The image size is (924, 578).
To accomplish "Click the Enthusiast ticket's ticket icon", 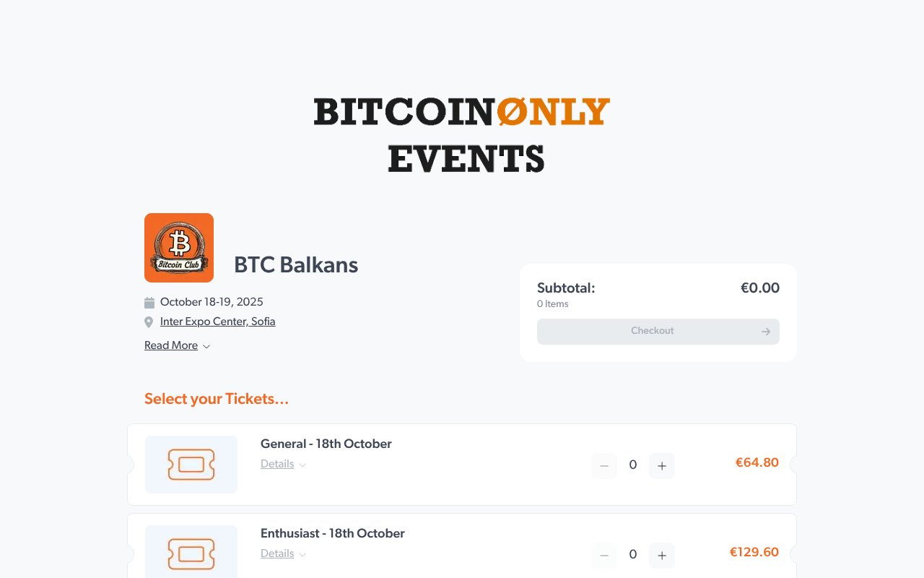I will (191, 553).
